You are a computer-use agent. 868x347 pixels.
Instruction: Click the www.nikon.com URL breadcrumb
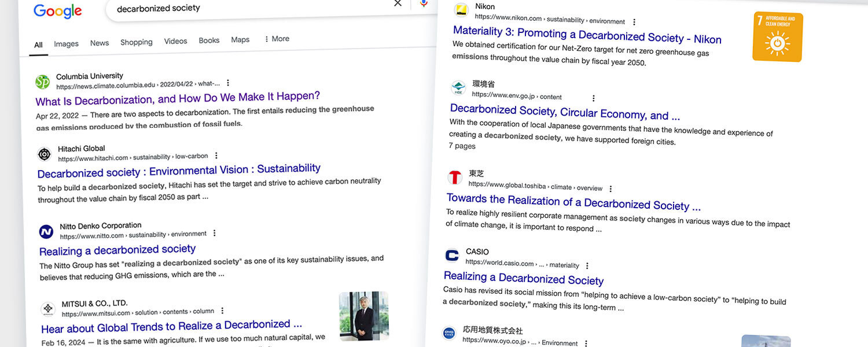(550, 19)
